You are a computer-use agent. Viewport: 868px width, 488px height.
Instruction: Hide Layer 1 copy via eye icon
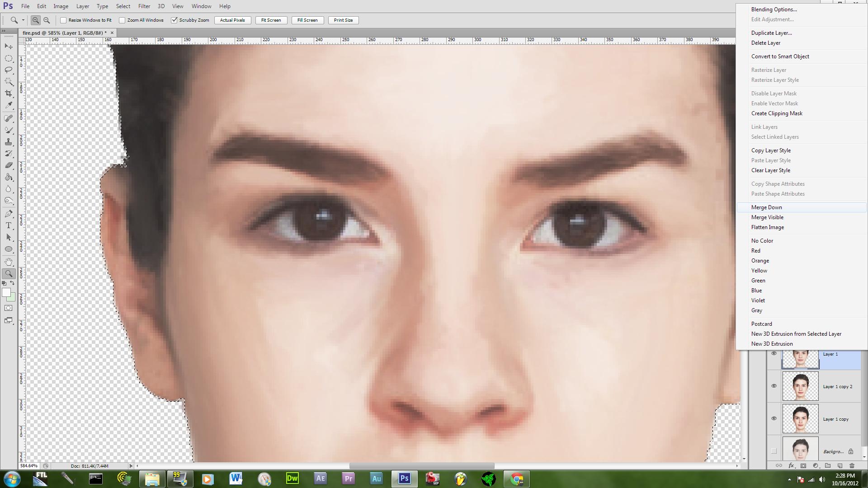pos(774,418)
